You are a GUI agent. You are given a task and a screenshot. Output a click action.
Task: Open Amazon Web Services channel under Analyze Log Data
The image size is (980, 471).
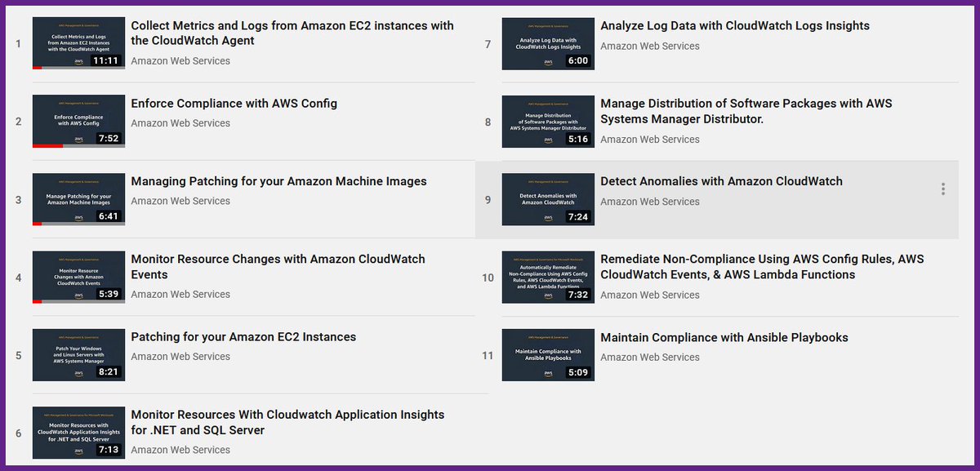tap(650, 47)
